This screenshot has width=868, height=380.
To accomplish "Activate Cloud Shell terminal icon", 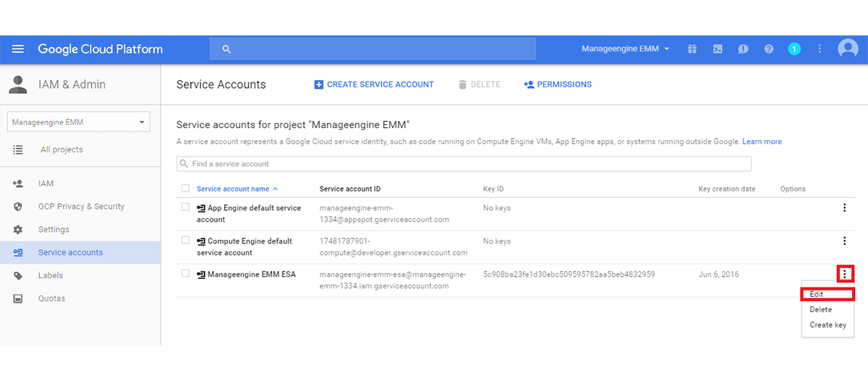I will pos(718,49).
